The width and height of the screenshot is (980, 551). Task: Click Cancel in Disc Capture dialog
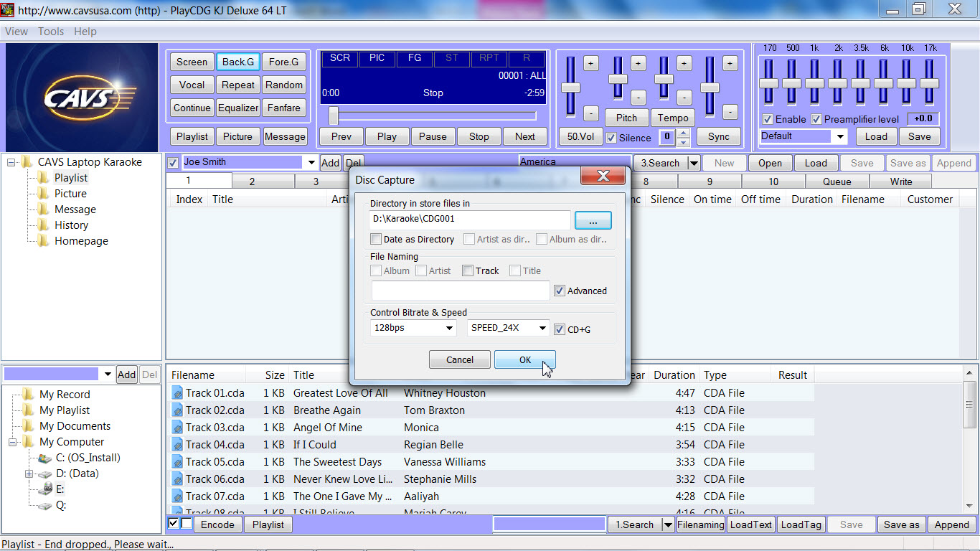pos(460,359)
